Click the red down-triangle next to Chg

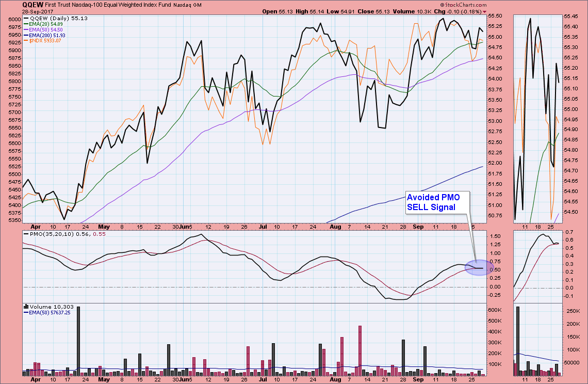[484, 12]
